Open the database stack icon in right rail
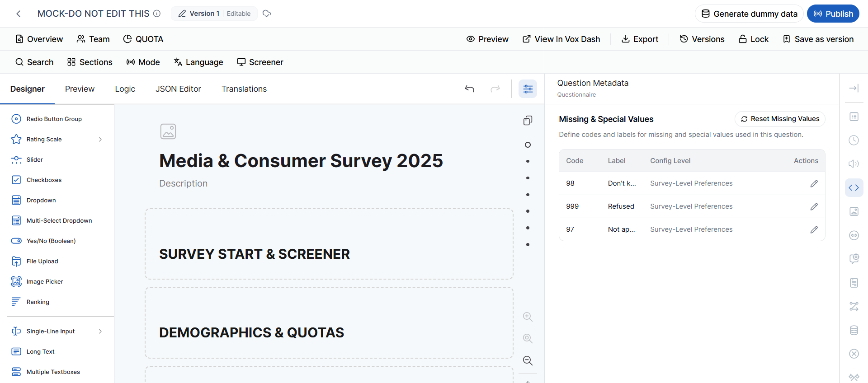 854,330
